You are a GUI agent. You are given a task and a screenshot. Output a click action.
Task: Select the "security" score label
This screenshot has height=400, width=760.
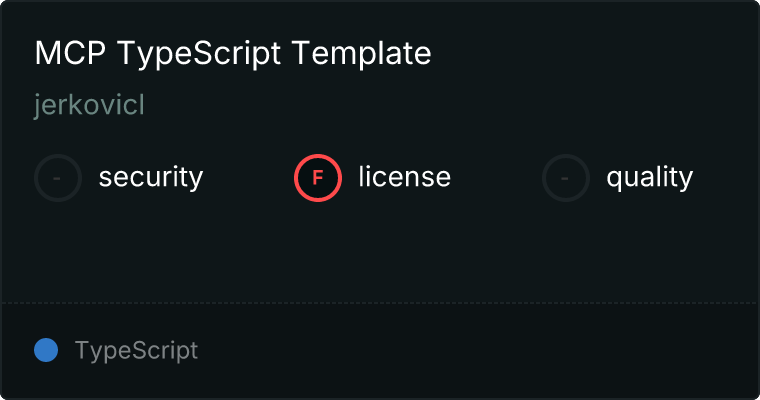[x=151, y=178]
